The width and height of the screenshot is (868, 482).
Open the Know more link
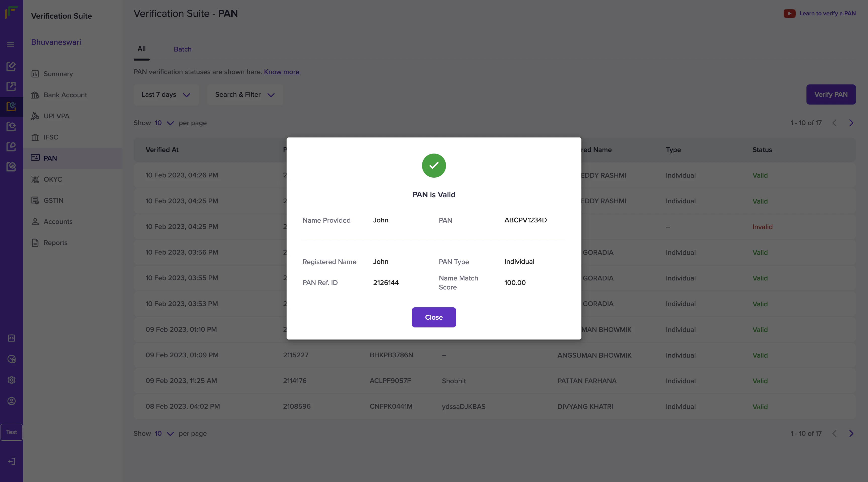(281, 72)
